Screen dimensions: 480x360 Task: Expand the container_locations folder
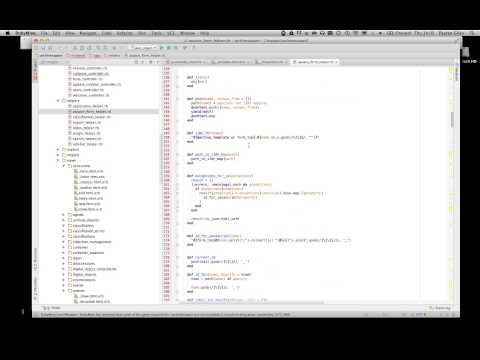(64, 253)
